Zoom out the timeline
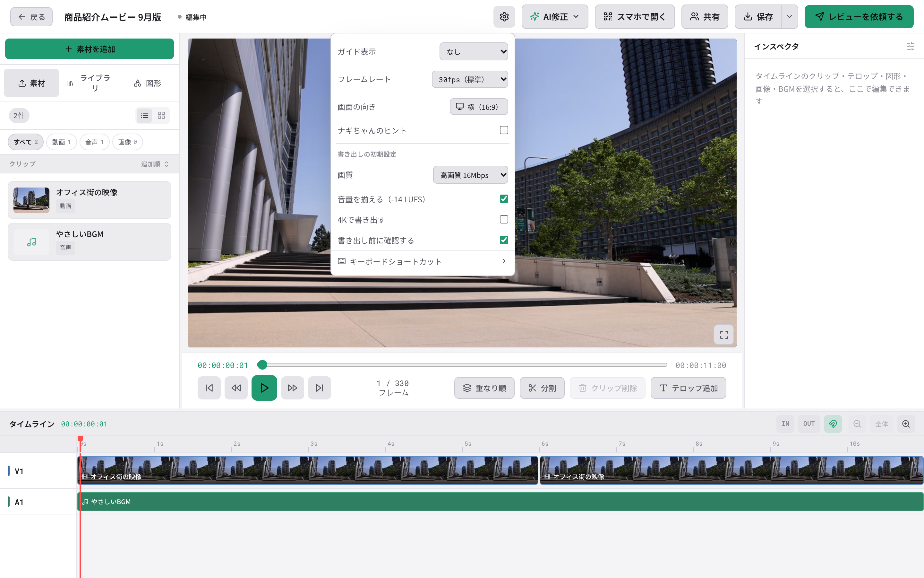This screenshot has width=924, height=578. click(x=857, y=424)
